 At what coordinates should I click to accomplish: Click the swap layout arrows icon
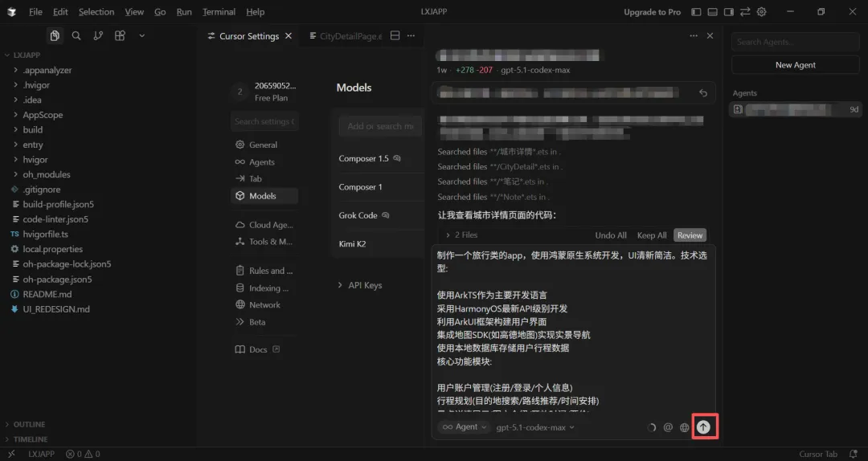745,11
